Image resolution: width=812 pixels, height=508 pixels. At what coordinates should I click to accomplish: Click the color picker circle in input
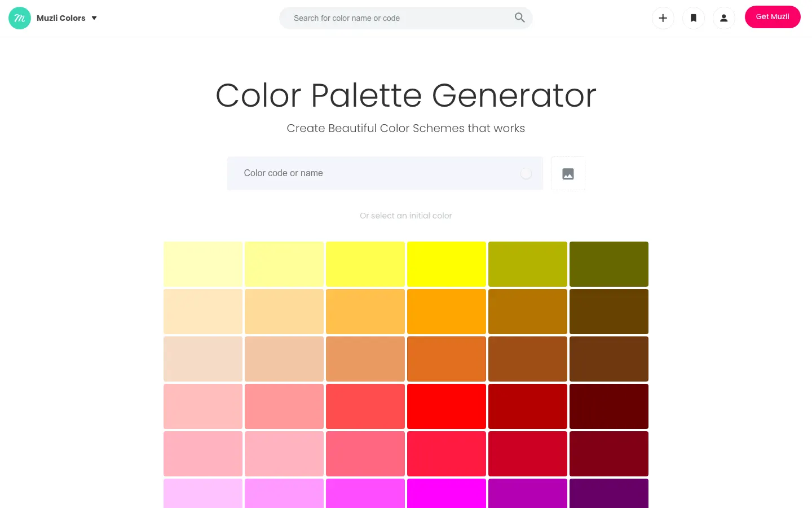click(526, 174)
